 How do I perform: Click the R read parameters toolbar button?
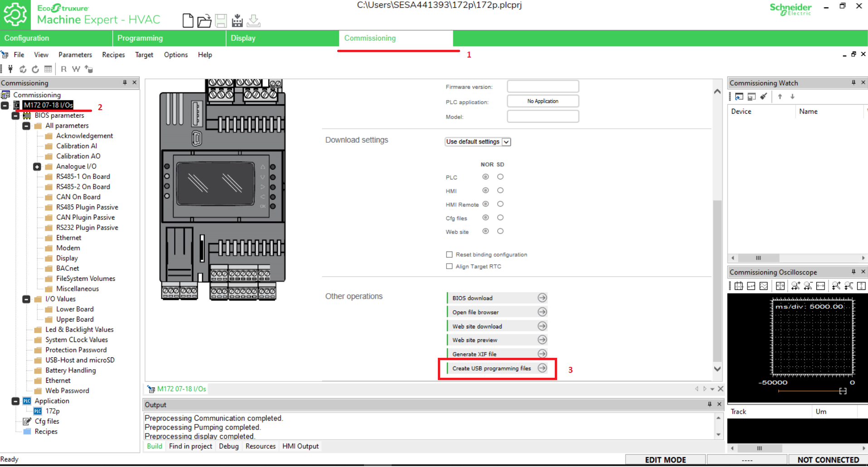click(x=63, y=69)
